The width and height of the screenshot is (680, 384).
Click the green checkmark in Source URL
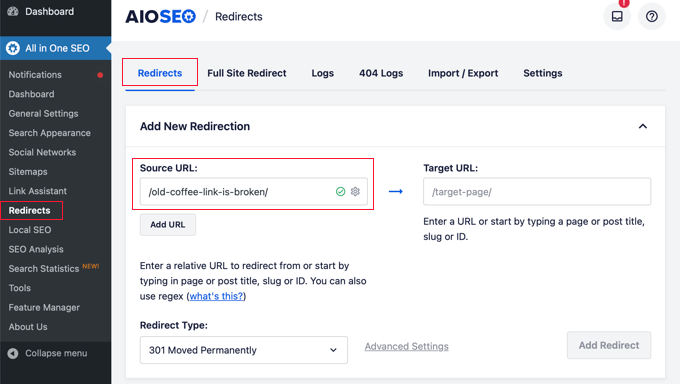(340, 191)
